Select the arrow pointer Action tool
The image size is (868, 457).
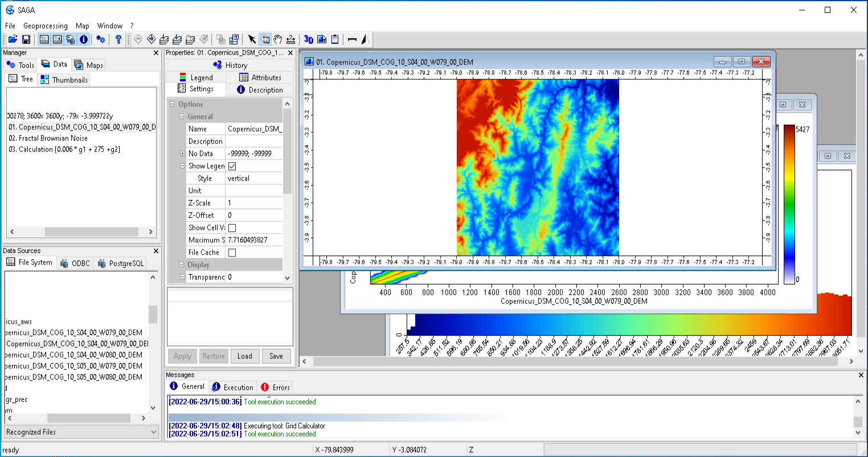click(x=252, y=39)
